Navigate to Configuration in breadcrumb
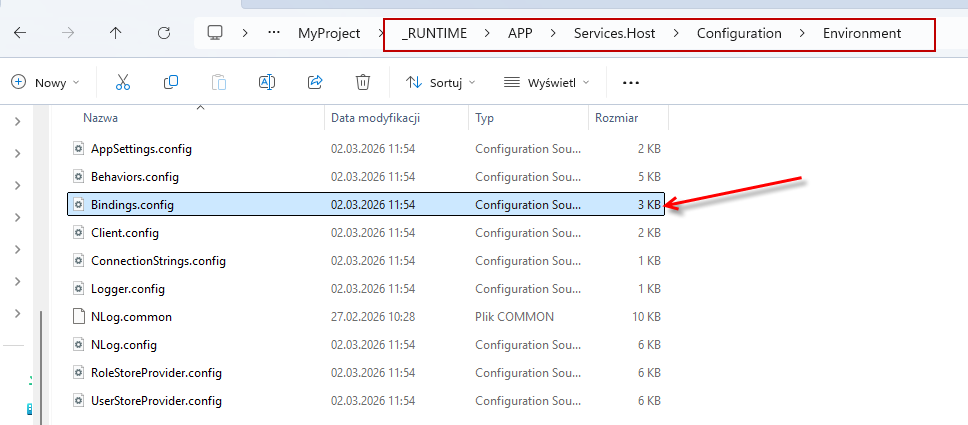This screenshot has width=968, height=425. pyautogui.click(x=739, y=33)
